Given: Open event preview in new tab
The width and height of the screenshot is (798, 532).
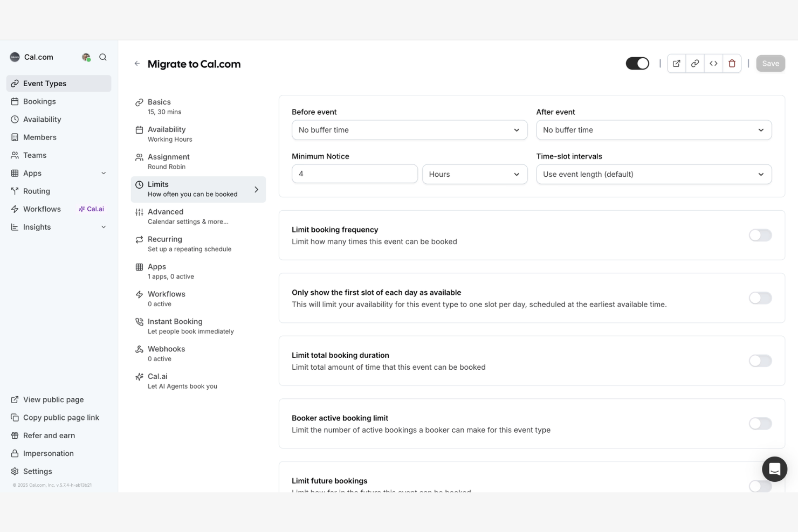Looking at the screenshot, I should [x=676, y=63].
